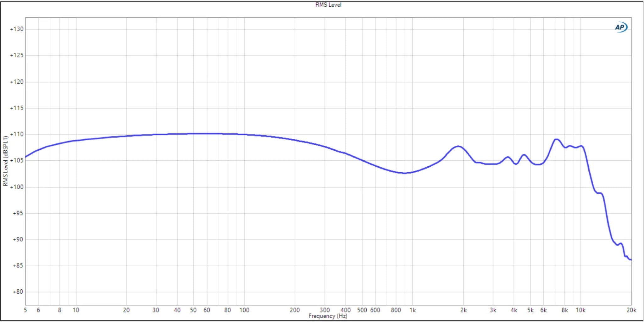The image size is (644, 322).
Task: Click the '+80' y-axis tick label
Action: click(18, 292)
